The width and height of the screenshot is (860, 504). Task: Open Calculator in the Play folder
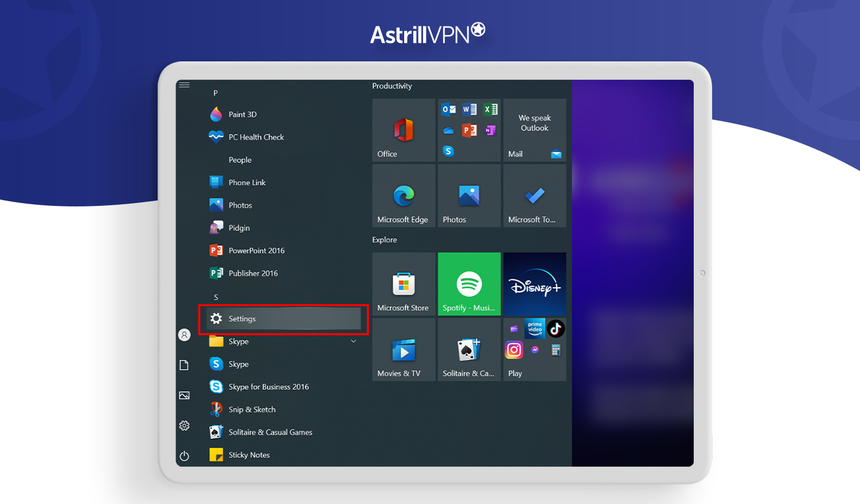click(x=556, y=350)
